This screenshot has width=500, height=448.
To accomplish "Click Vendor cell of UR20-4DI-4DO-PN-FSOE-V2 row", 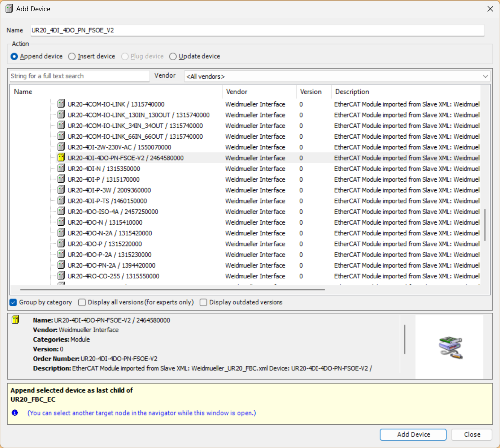I will point(255,158).
